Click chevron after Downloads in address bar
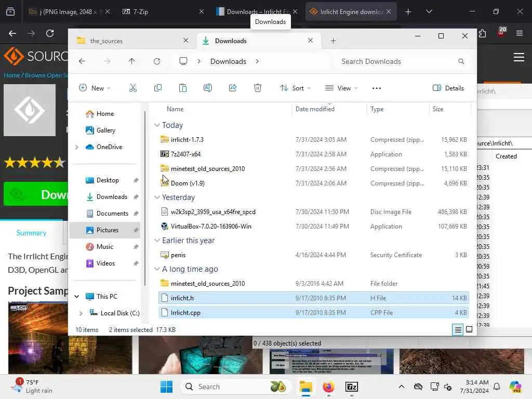The image size is (532, 399). [257, 61]
